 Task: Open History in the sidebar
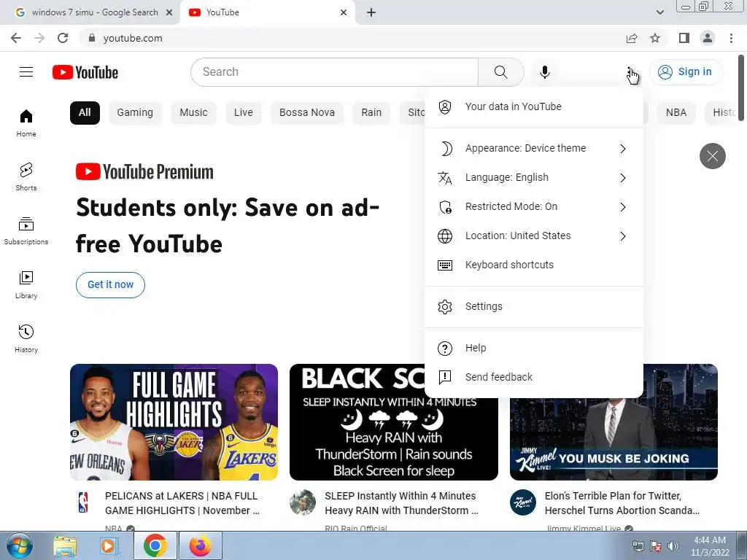[26, 338]
